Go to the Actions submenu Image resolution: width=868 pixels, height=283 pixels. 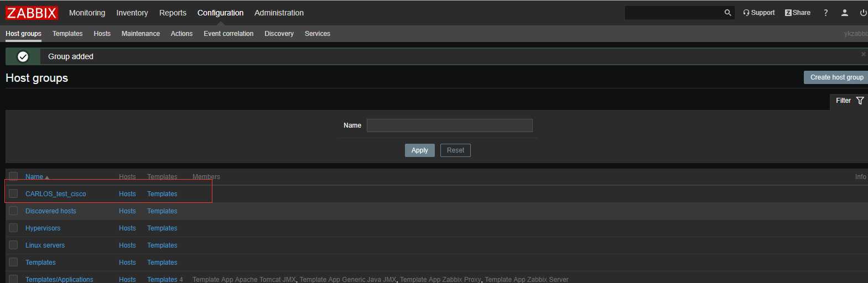pos(181,34)
